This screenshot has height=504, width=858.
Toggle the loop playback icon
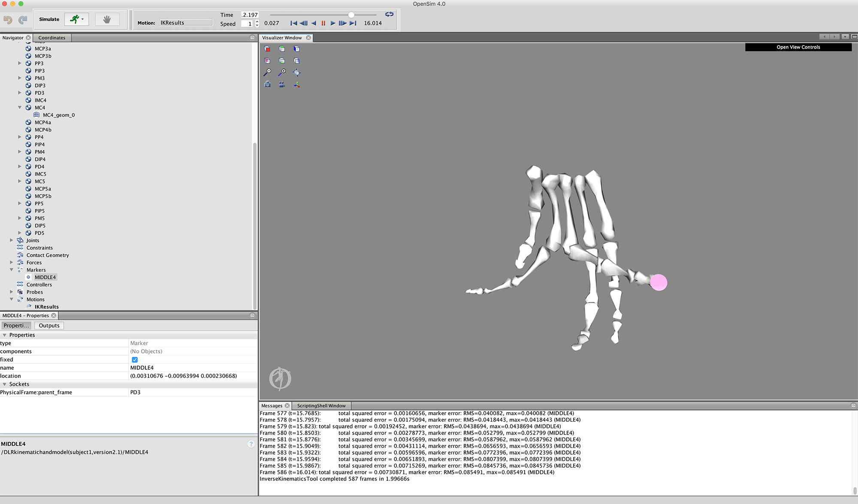coord(389,15)
